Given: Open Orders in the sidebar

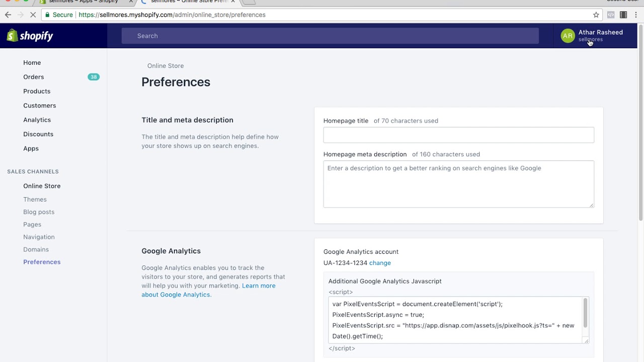Looking at the screenshot, I should point(34,77).
